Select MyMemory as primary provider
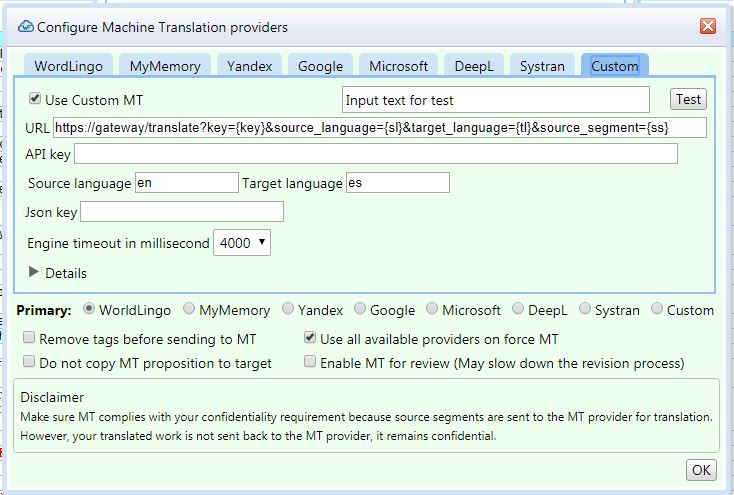Viewport: 734px width, 495px height. pyautogui.click(x=188, y=310)
